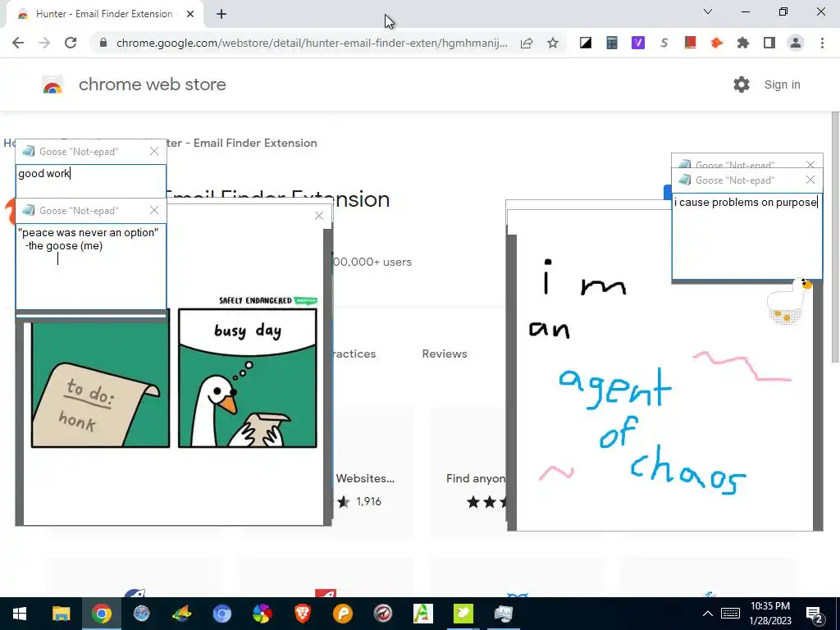Click the 'busy day' goose comic panel

(248, 377)
